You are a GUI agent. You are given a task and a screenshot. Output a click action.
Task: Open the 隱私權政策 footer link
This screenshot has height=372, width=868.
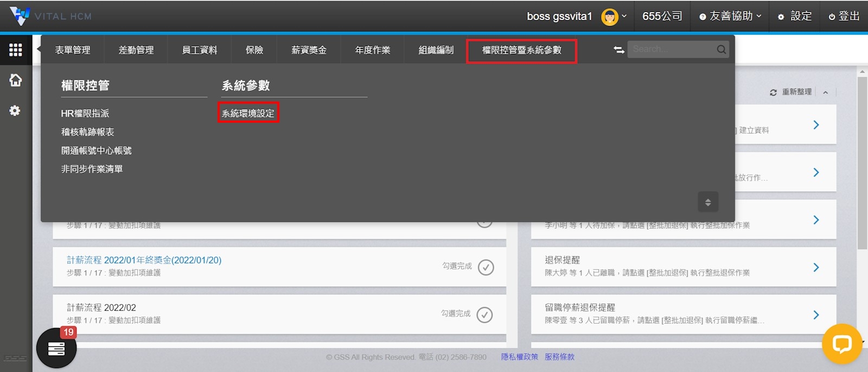coord(519,357)
